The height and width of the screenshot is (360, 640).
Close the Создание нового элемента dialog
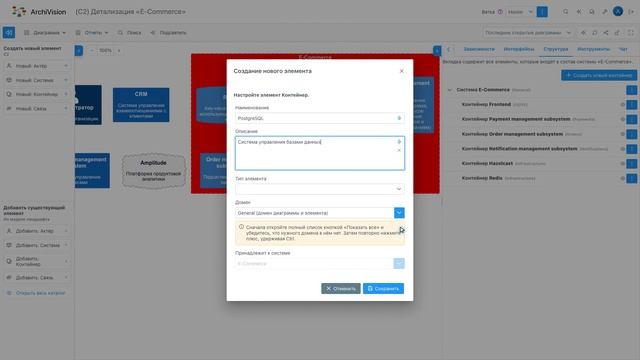[x=402, y=71]
